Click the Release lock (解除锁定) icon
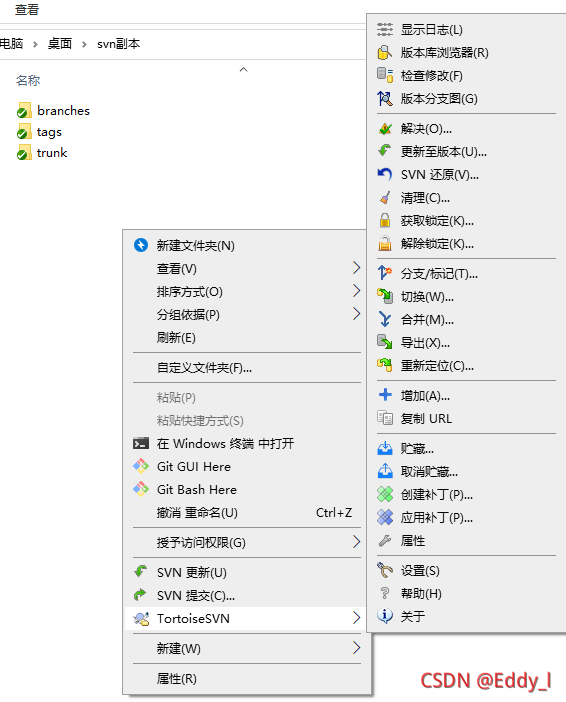 (x=385, y=244)
